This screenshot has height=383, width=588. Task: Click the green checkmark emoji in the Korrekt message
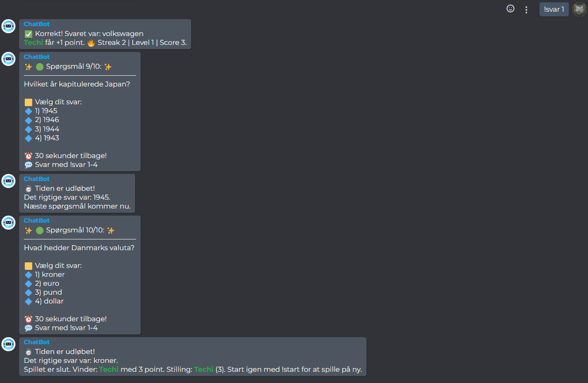29,34
